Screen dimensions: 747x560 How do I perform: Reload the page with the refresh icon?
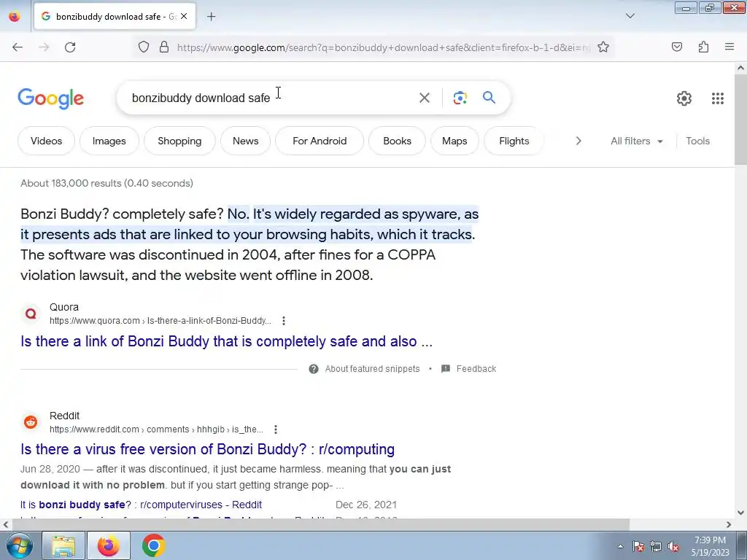(70, 47)
